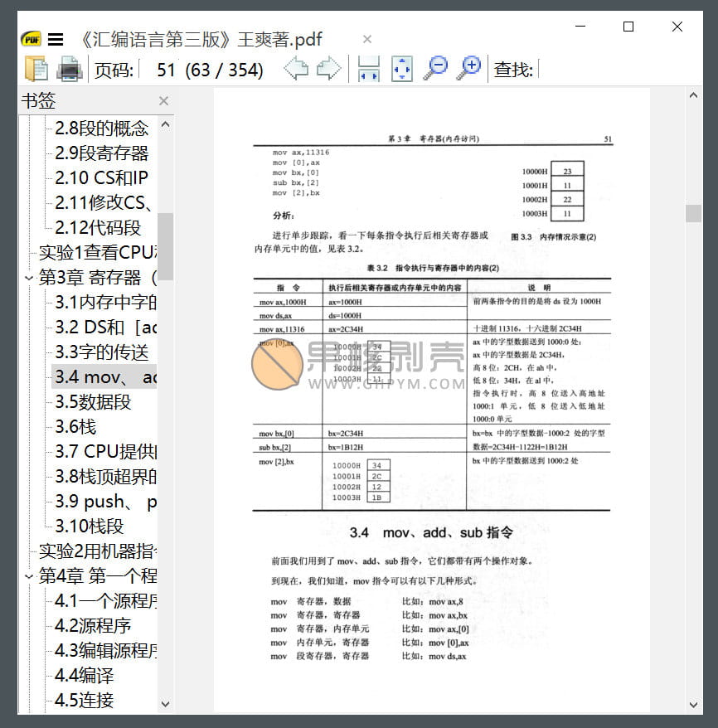Open bookmark 实验1查看CPU

pos(98,253)
